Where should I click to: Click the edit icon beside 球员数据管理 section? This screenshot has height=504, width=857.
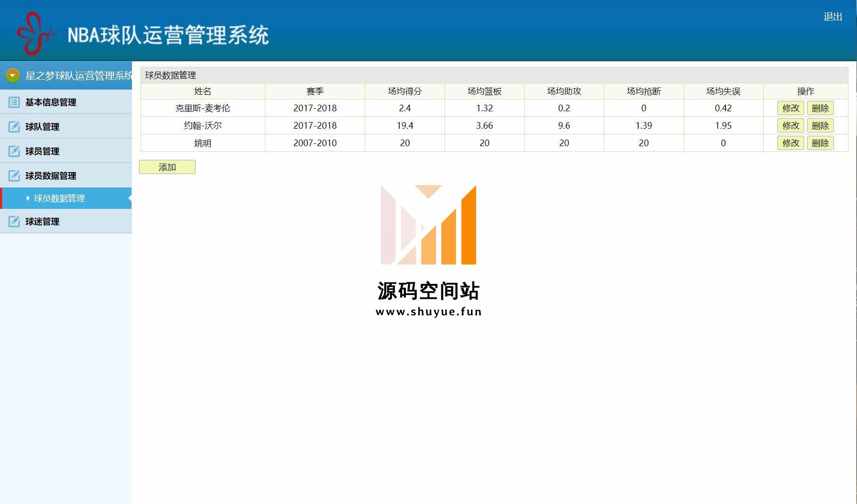tap(14, 176)
